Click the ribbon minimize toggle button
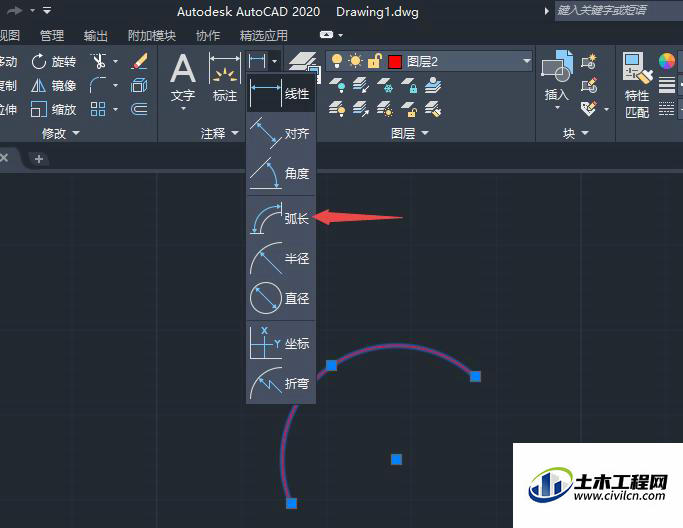The width and height of the screenshot is (683, 528). tap(326, 35)
